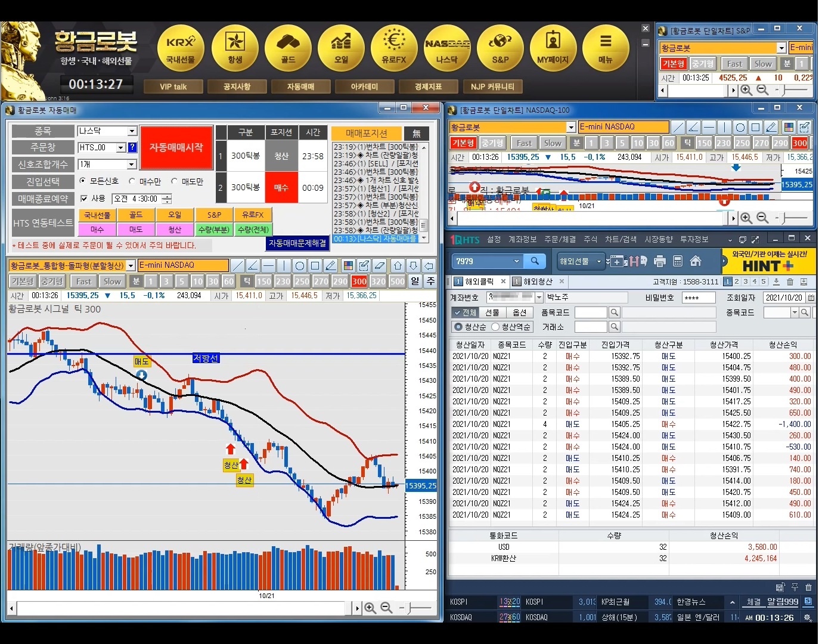Image resolution: width=819 pixels, height=644 pixels.
Task: Select 매수만 radio button
Action: (132, 181)
